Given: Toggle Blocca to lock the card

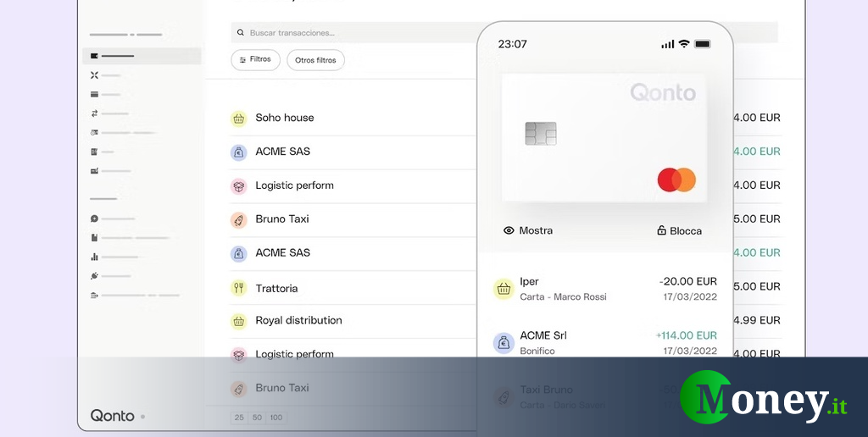Looking at the screenshot, I should pos(679,230).
